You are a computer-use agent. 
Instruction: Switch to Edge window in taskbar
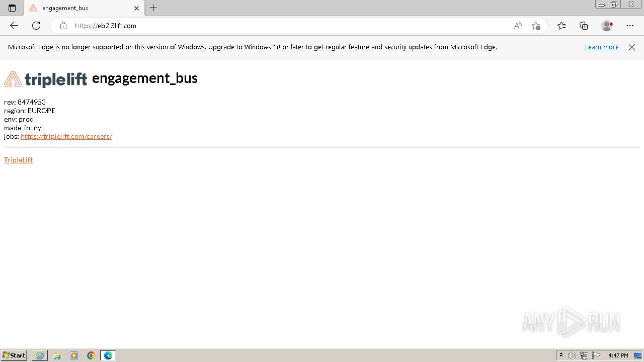coord(108,355)
